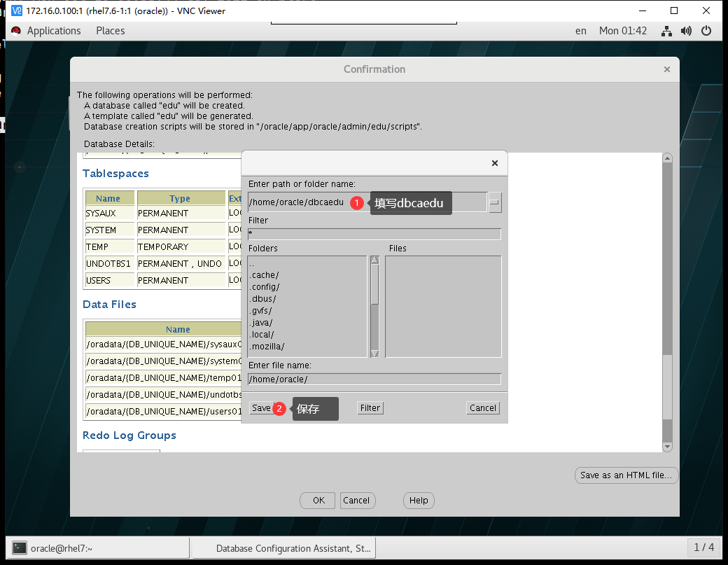Click the Tablespaces Name column header
728x565 pixels.
coord(110,197)
